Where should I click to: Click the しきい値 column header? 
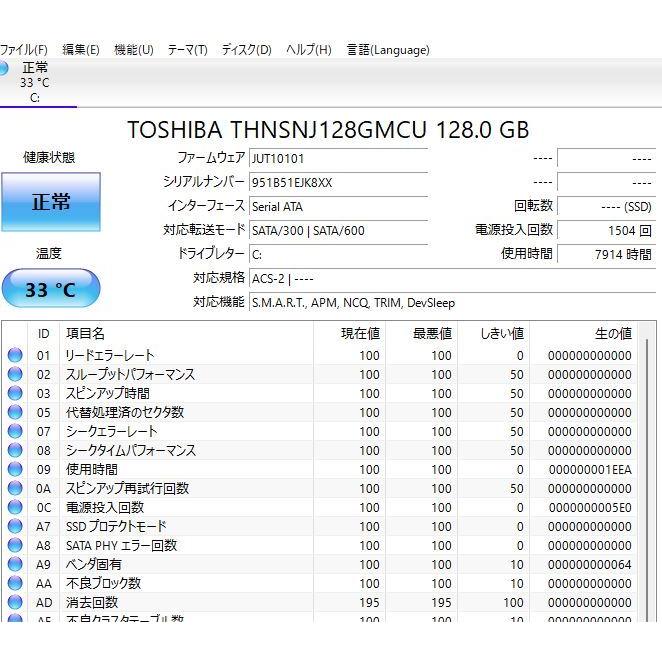[494, 334]
